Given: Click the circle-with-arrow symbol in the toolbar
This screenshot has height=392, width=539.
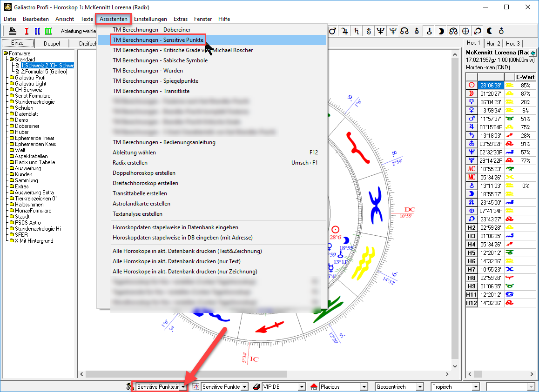Looking at the screenshot, I should tap(477, 31).
